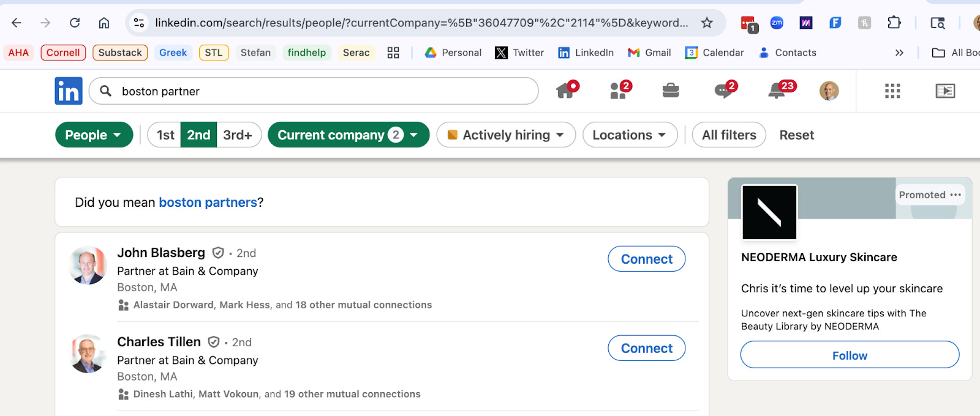Open Notifications bell with 23 badge
Screen dimensions: 980x416
click(x=781, y=91)
